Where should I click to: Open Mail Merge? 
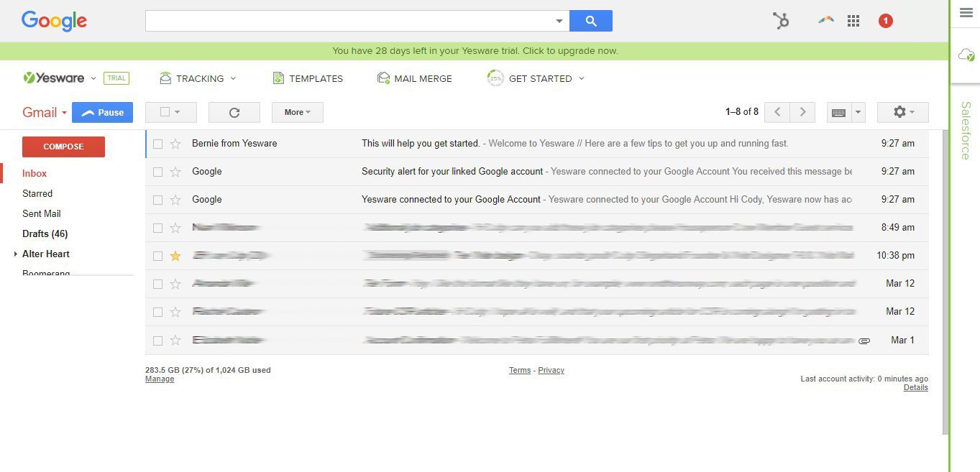[x=415, y=78]
